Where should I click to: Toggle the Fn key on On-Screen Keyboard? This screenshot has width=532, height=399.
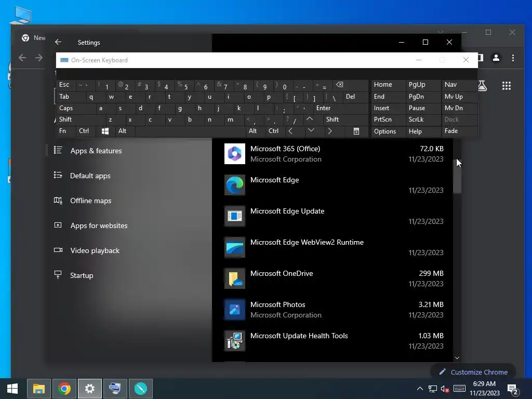point(65,131)
